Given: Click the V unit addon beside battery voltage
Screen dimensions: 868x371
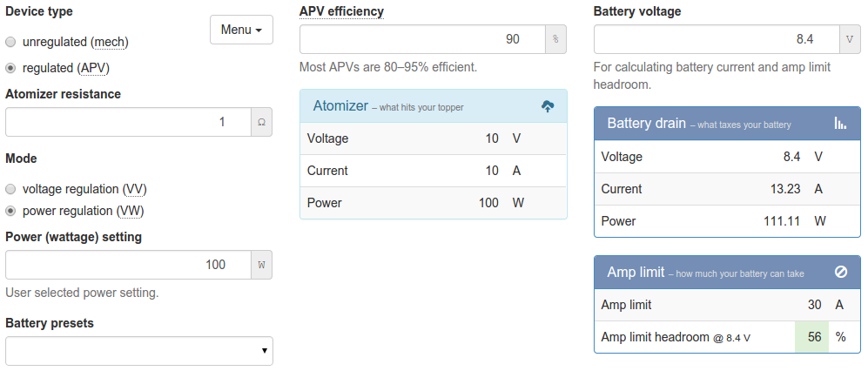Looking at the screenshot, I should click(x=850, y=39).
